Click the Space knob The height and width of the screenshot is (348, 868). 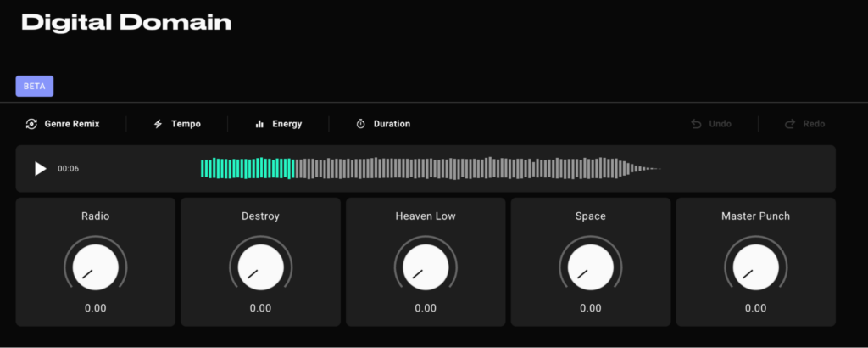coord(591,267)
